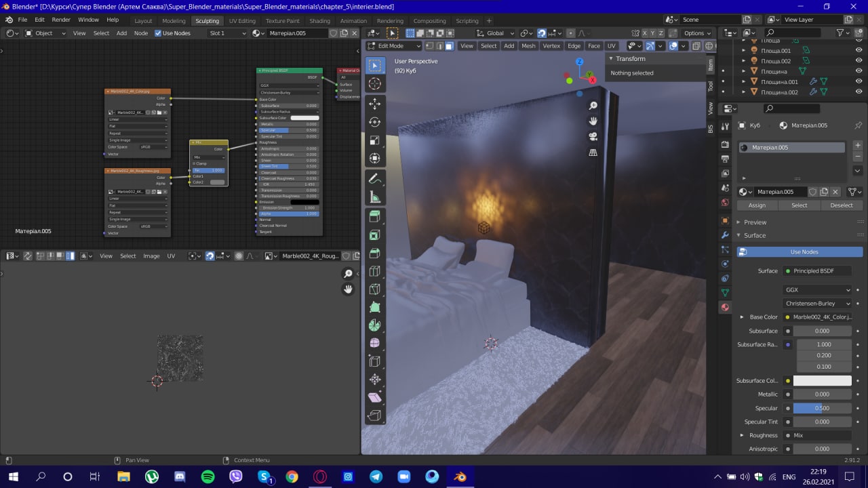The height and width of the screenshot is (488, 868).
Task: Select the Inset Faces tool
Action: (x=375, y=235)
